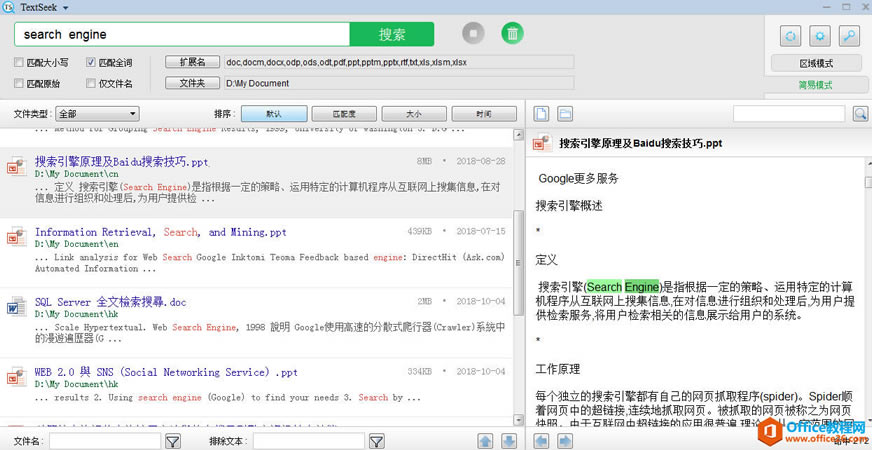
Task: Click ppt icon of WEB 2.0 result
Action: [x=17, y=377]
